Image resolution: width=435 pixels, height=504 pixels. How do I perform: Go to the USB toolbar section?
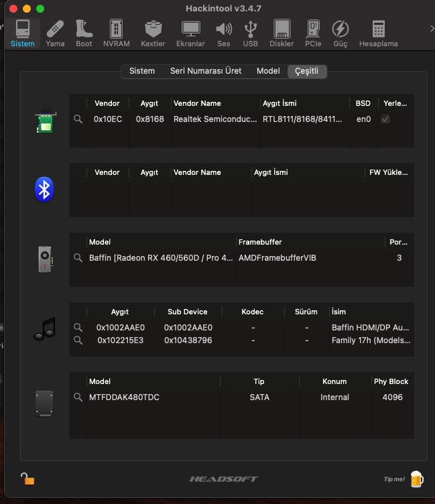250,33
